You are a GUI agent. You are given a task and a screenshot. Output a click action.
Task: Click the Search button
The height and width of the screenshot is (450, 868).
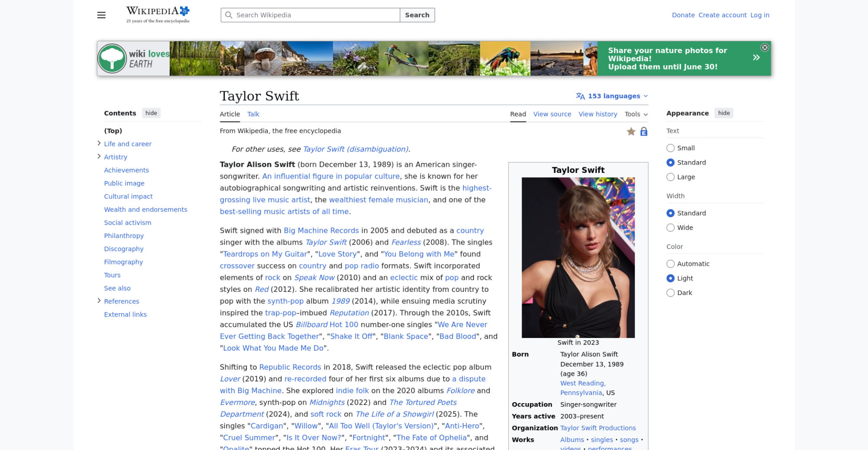417,15
